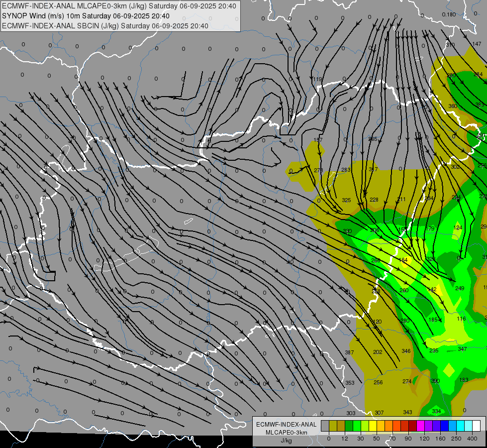Click the map value 164

tap(403, 260)
